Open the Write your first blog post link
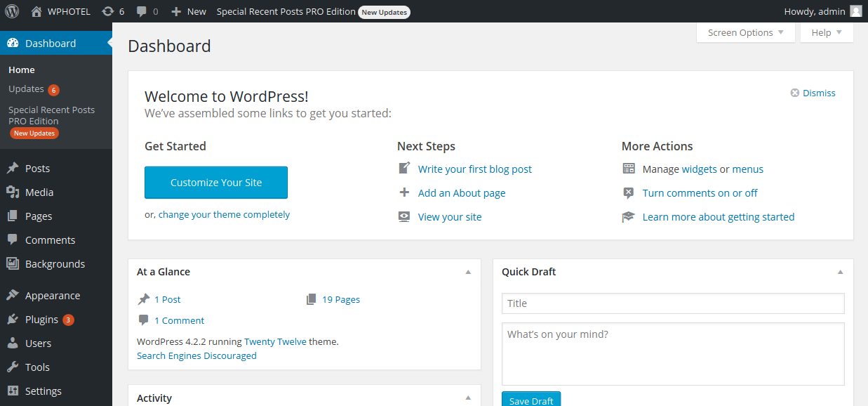 coord(475,169)
